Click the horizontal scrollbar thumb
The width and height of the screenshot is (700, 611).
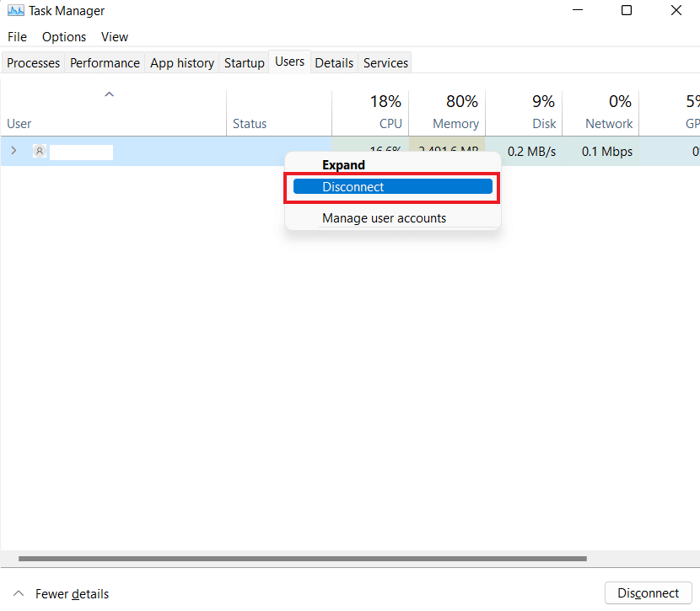point(302,559)
